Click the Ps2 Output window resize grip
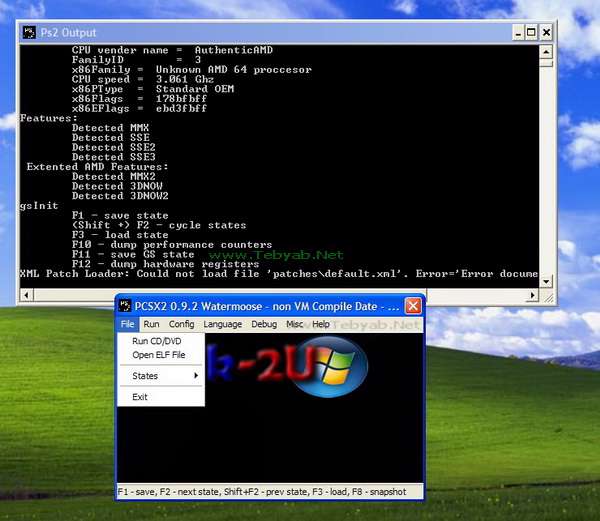Viewport: 600px width, 521px height. click(548, 297)
